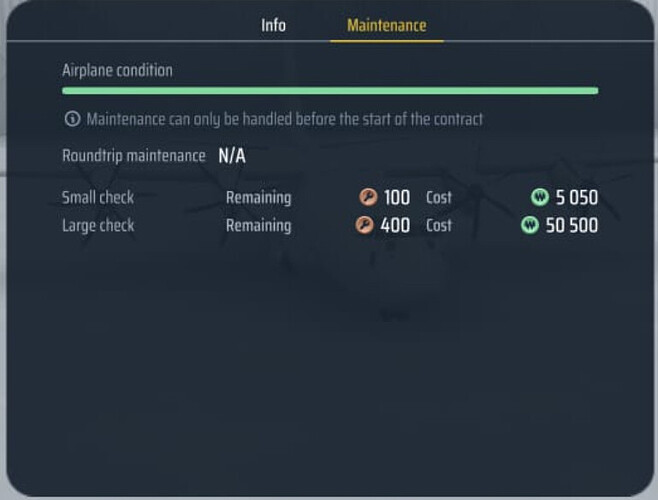
Task: Click the maintenance info circle icon
Action: tap(72, 119)
